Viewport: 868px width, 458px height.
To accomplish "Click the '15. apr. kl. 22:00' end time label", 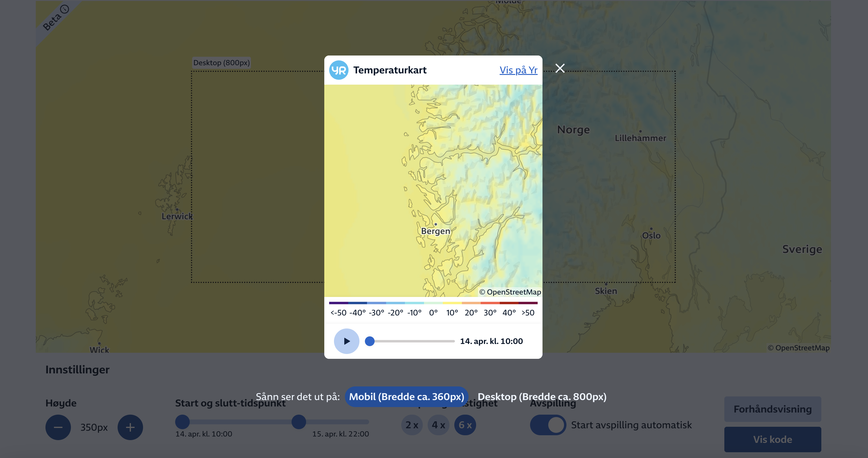I will (340, 434).
